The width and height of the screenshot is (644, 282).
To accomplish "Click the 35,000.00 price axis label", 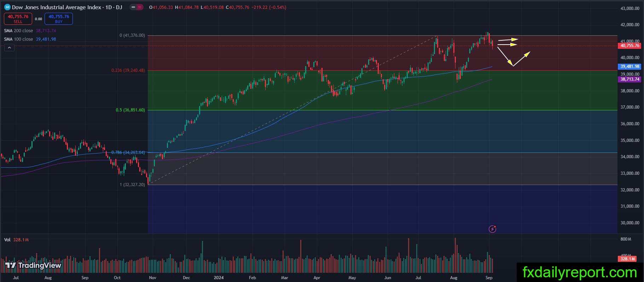I will [x=630, y=140].
